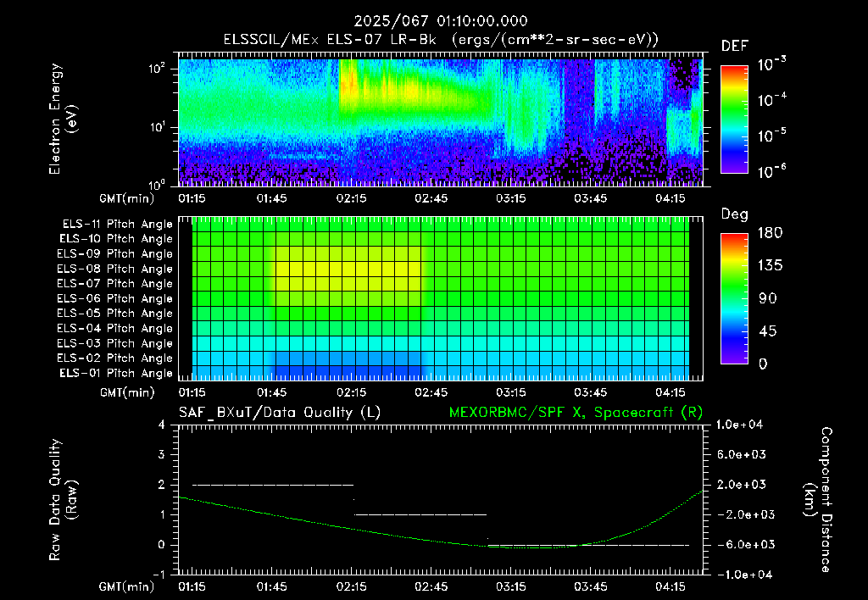Click the DEF colorbar in top panel
Viewport: 868px width, 600px height.
point(734,119)
